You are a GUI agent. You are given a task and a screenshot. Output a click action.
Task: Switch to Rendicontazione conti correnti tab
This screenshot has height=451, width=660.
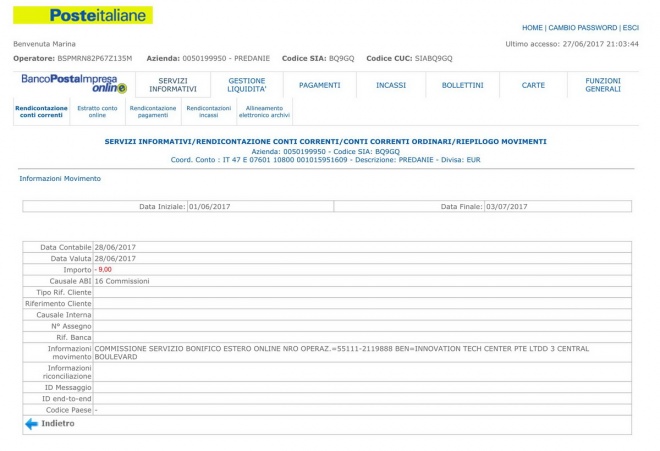pos(42,111)
